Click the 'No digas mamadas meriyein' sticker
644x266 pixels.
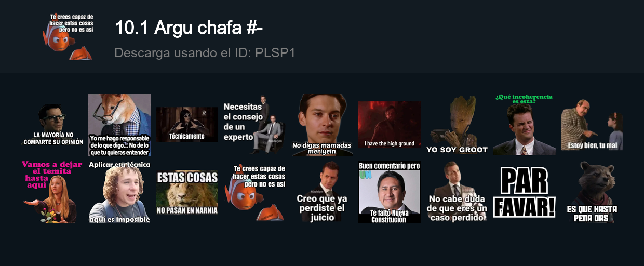tap(322, 125)
